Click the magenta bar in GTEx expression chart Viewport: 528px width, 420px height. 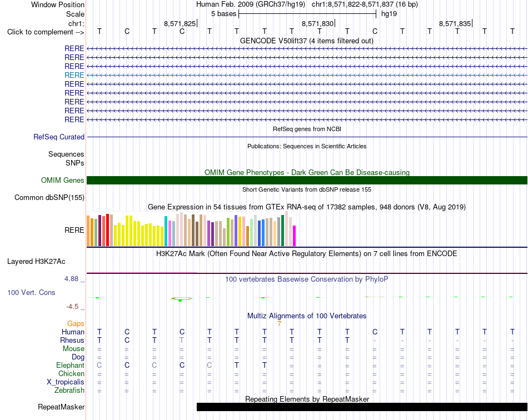coord(295,236)
